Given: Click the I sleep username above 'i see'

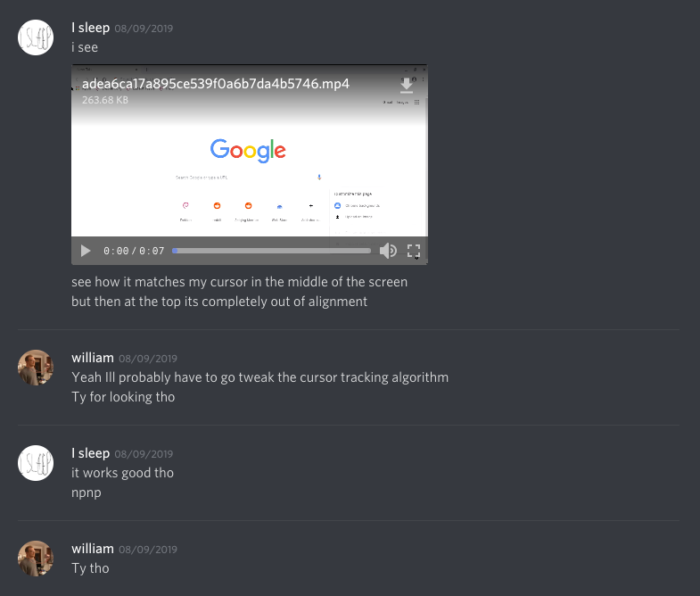Looking at the screenshot, I should click(x=90, y=28).
